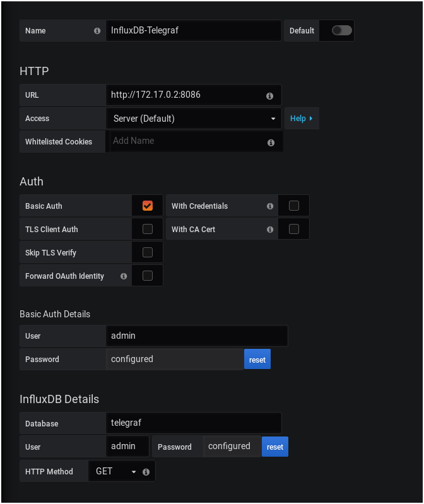The width and height of the screenshot is (424, 504).
Task: Open the Access dropdown showing Server (Default)
Action: tap(194, 119)
